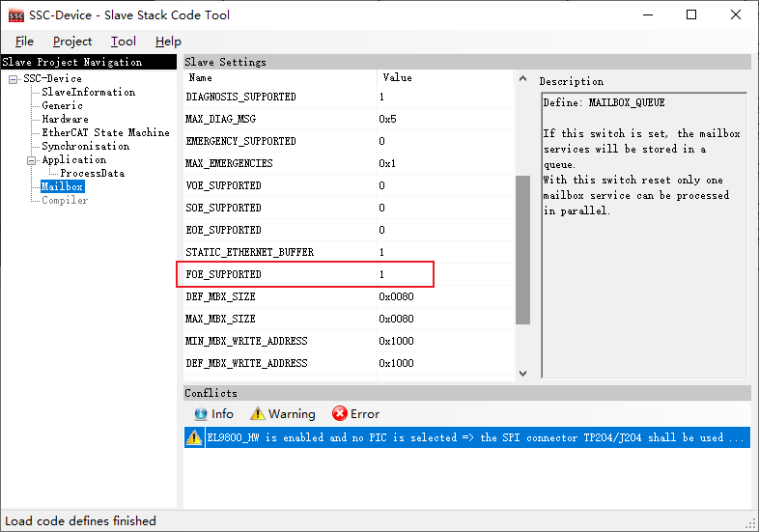This screenshot has height=532, width=759.
Task: Select the SSC-Device root node label
Action: pyautogui.click(x=52, y=78)
